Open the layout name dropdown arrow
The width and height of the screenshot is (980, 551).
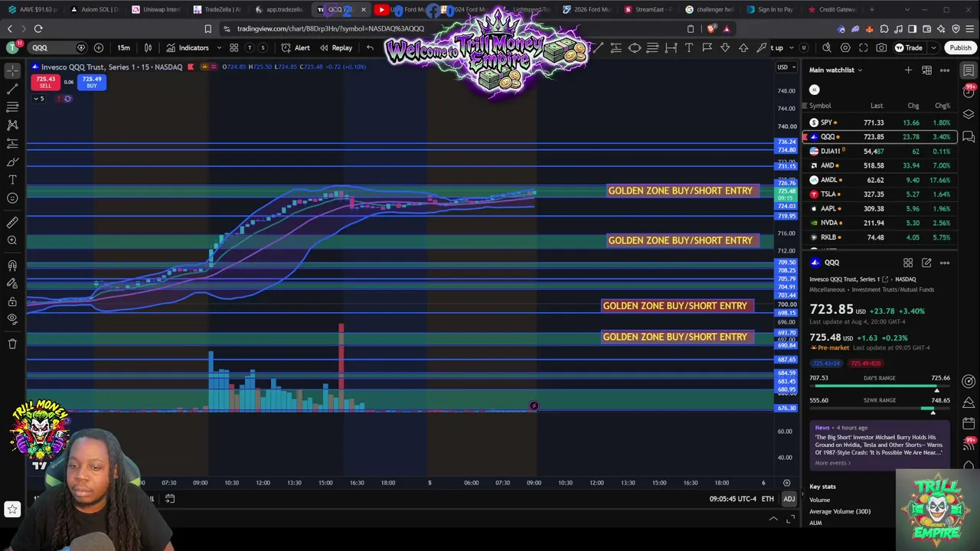point(792,47)
